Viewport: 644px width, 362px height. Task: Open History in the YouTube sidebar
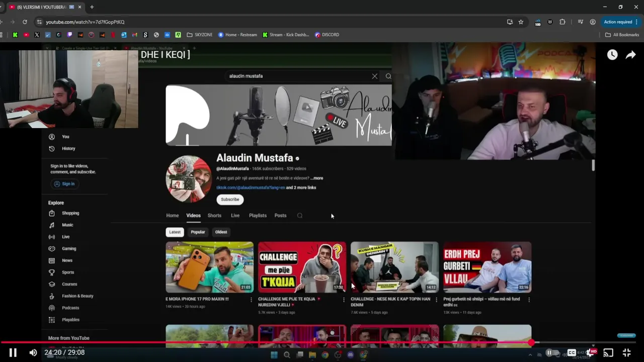tap(63, 148)
